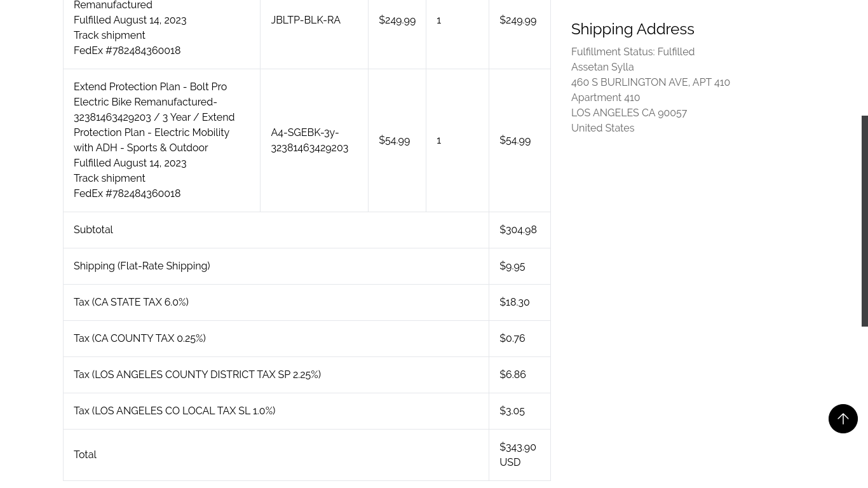This screenshot has width=868, height=488.
Task: Click the LOS ANGELES COUNTY DISTRICT TAX row
Action: click(197, 374)
